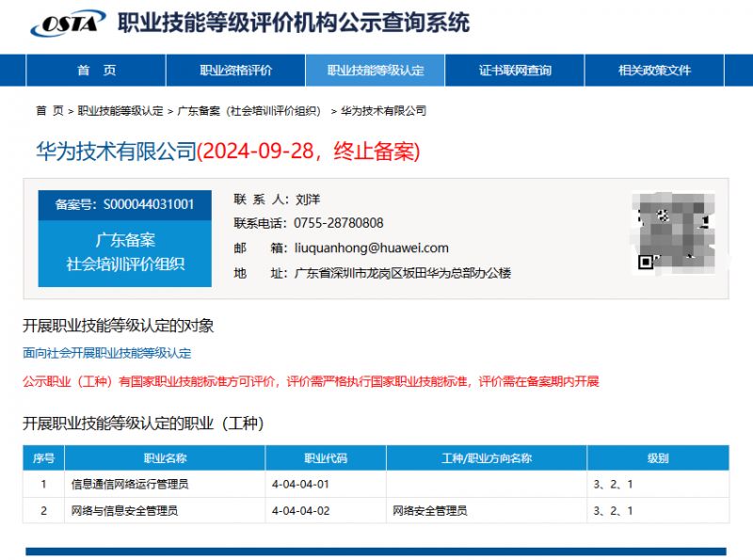
Task: Select cell with code 4-04-04-02
Action: click(326, 510)
